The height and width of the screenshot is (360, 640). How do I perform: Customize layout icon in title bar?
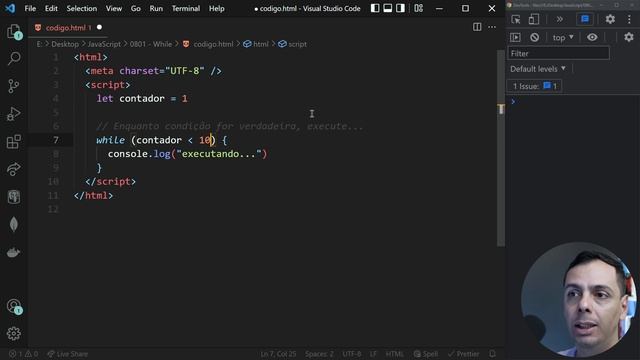tap(418, 8)
